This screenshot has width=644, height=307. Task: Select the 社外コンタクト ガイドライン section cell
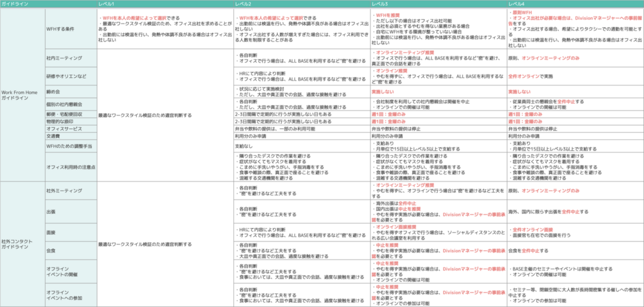(x=22, y=244)
